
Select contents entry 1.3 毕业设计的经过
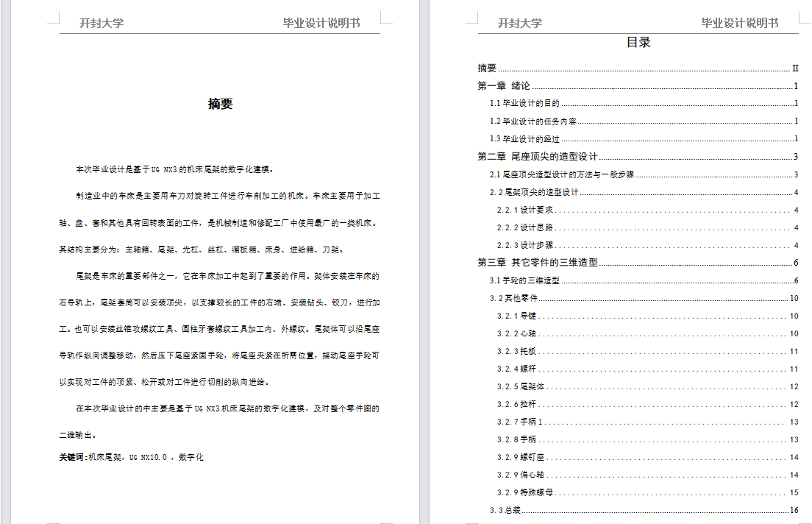(644, 138)
